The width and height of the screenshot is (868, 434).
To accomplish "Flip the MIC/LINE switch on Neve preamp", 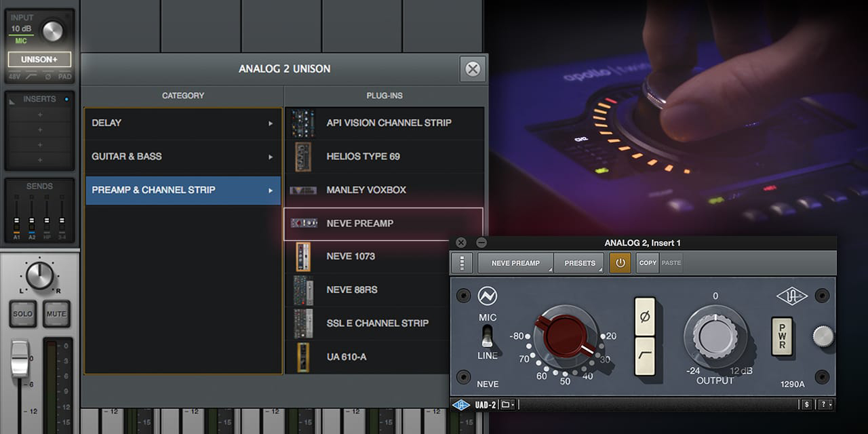I will pyautogui.click(x=486, y=336).
